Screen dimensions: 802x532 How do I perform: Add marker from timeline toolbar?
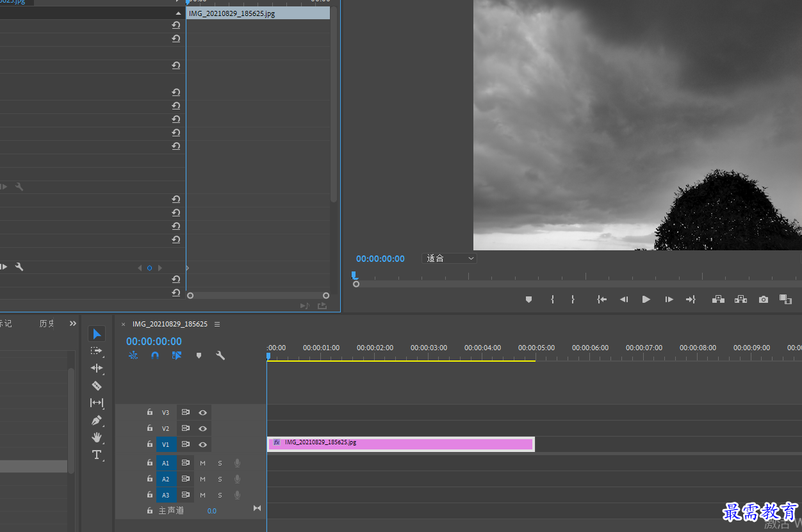(199, 355)
